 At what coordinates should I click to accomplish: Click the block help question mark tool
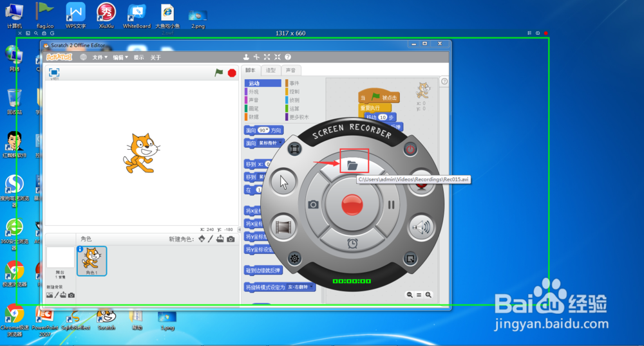pos(288,57)
